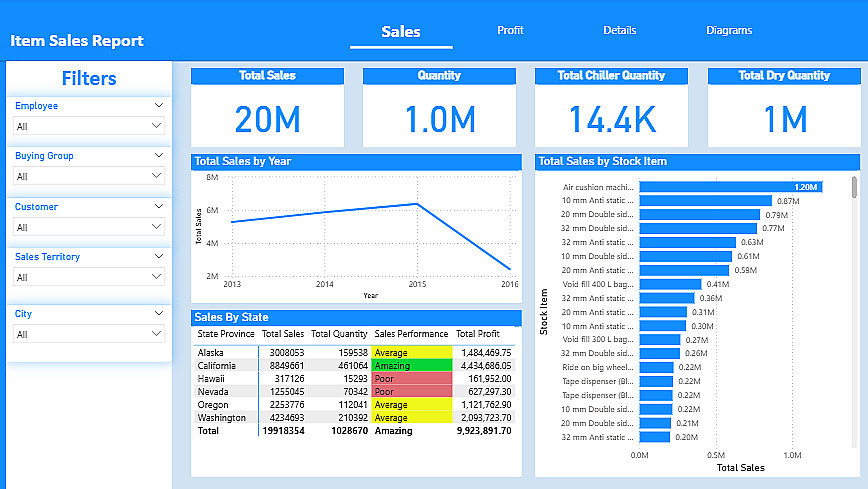Collapse the Buying Group filter chevron
Image resolution: width=868 pixels, height=489 pixels.
159,156
